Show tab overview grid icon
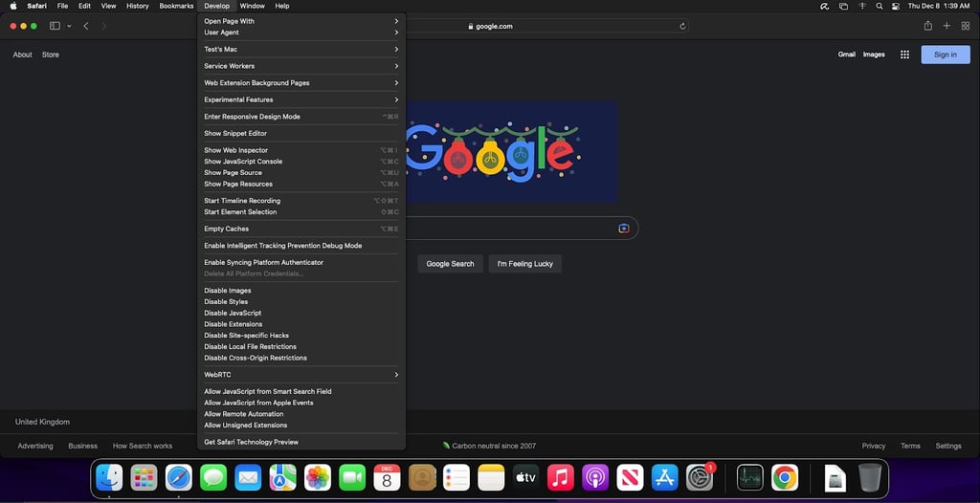The height and width of the screenshot is (503, 980). coord(966,26)
